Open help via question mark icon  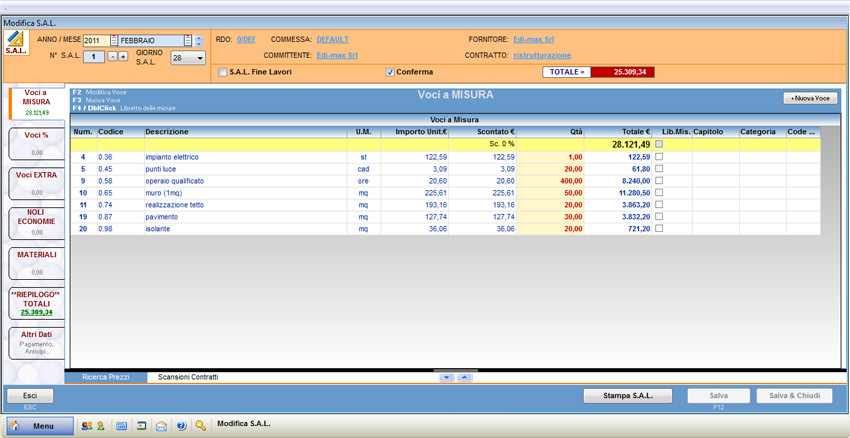click(181, 426)
